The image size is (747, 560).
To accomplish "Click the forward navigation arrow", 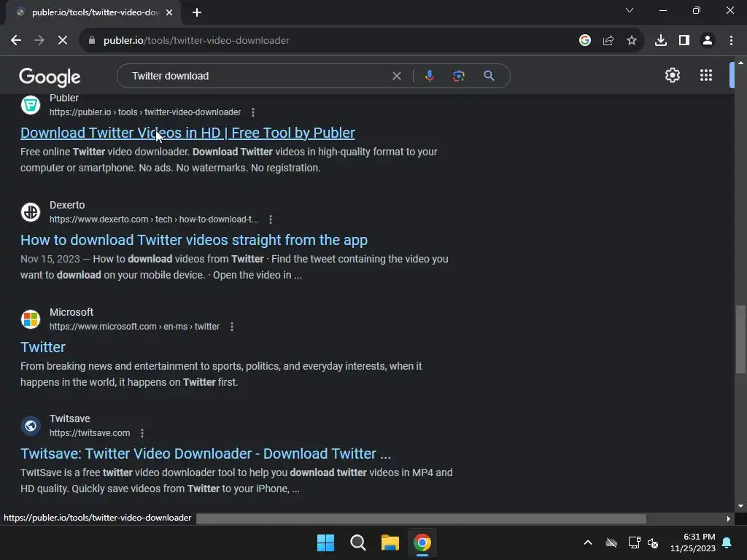I will 39,41.
